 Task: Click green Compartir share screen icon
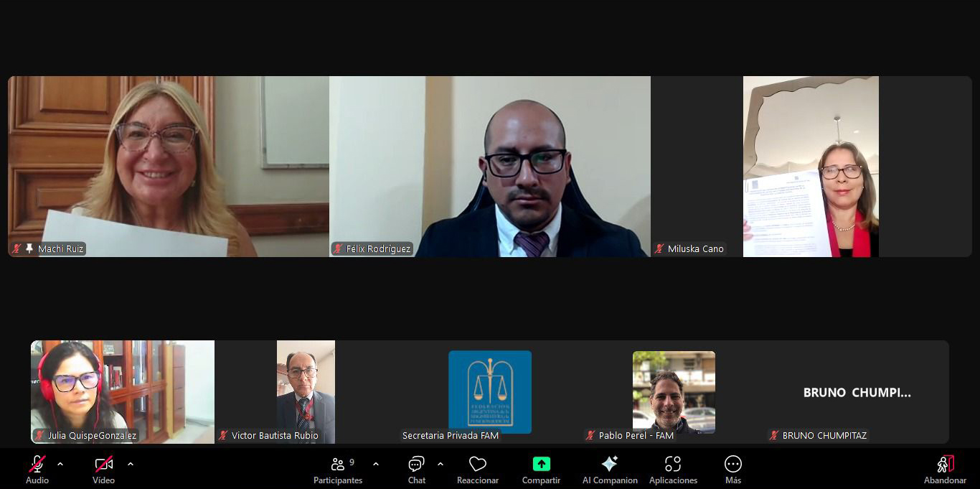pos(541,464)
